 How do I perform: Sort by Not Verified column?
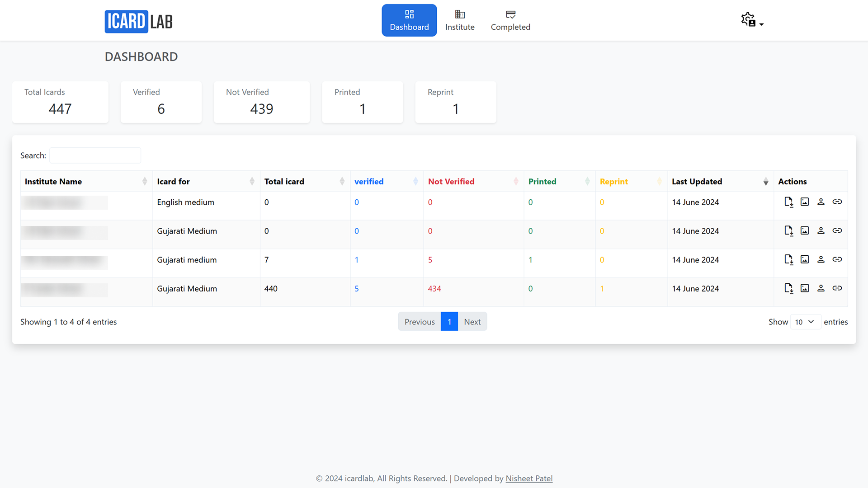click(473, 181)
